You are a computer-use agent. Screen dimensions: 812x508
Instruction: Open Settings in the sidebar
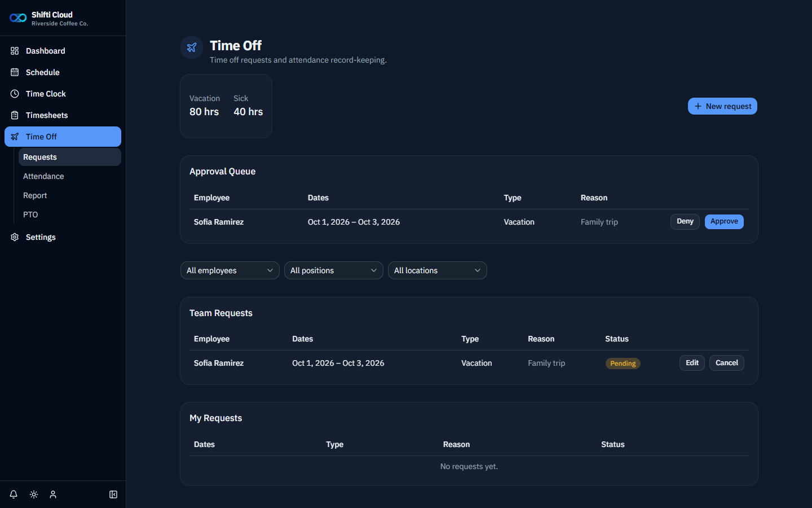pos(63,237)
